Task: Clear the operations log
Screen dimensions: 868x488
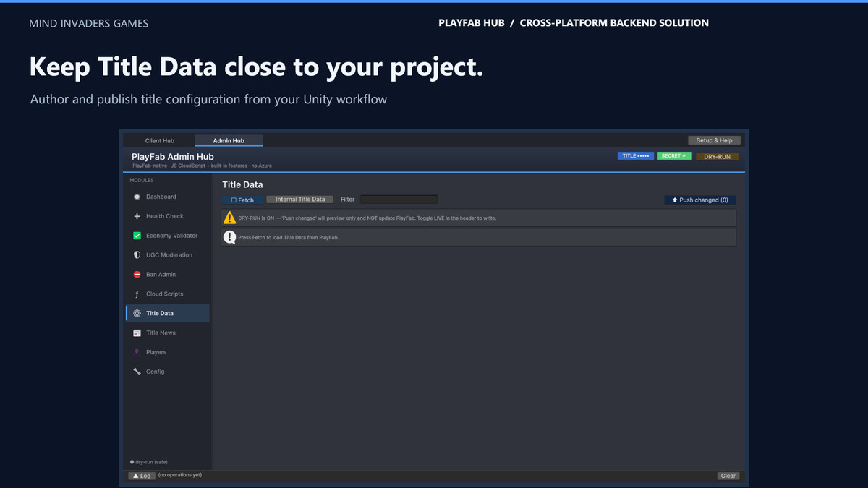Action: tap(728, 476)
